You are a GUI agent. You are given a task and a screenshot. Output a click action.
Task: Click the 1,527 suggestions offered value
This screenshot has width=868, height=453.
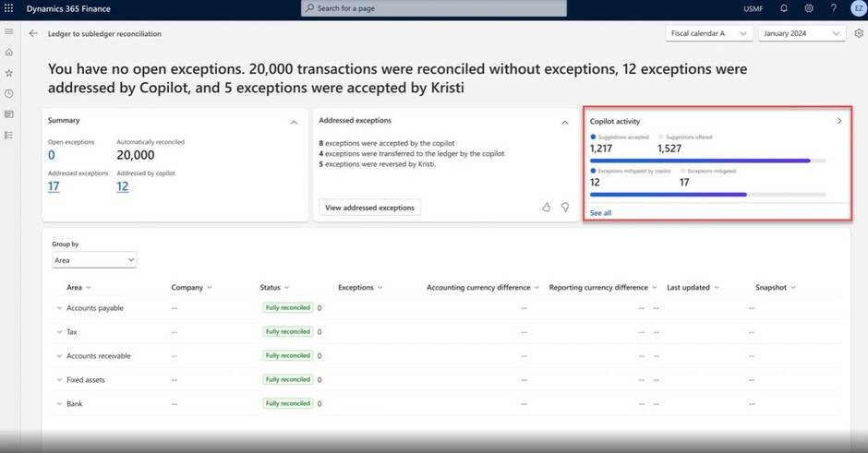click(669, 149)
